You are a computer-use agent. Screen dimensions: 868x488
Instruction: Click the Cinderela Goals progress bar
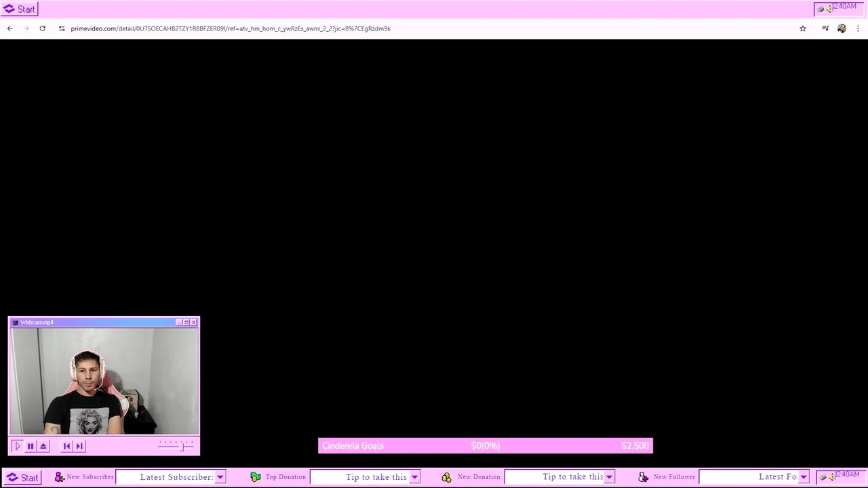tap(486, 445)
